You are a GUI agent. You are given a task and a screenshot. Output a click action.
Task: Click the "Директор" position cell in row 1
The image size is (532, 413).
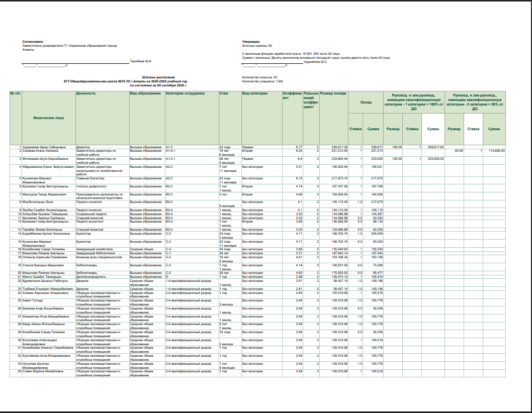click(83, 147)
